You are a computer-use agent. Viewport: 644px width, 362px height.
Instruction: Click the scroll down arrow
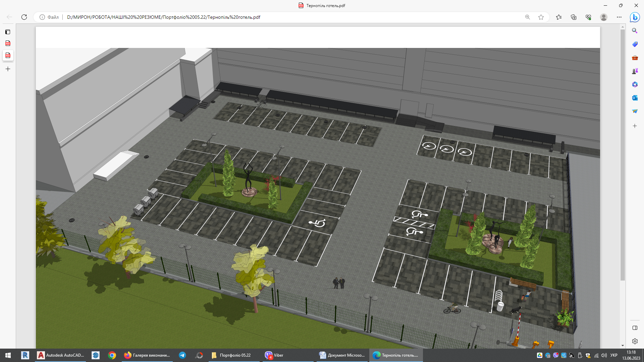point(623,346)
